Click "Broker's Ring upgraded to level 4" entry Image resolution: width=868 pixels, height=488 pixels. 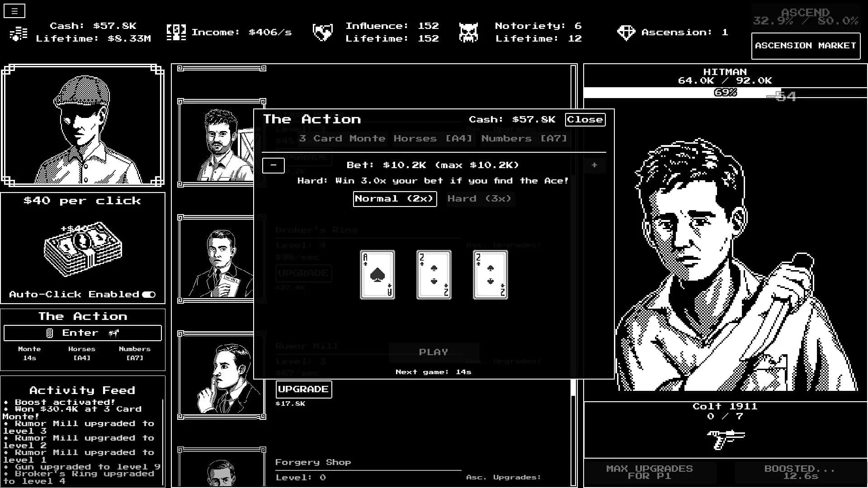78,478
